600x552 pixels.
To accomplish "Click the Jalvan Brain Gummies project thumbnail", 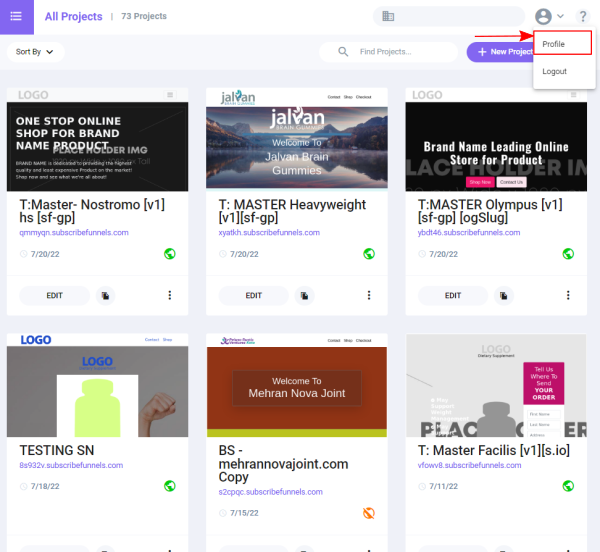I will pyautogui.click(x=297, y=140).
